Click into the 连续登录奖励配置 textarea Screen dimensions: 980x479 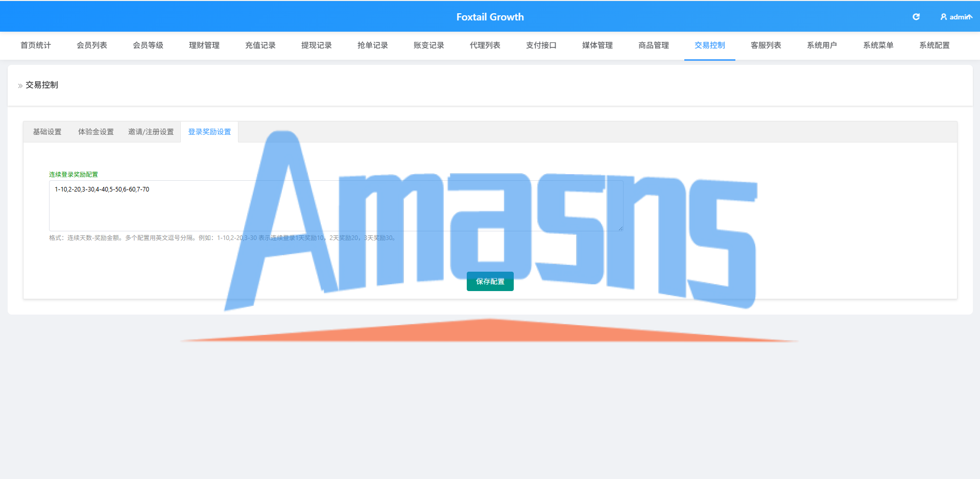click(x=336, y=206)
